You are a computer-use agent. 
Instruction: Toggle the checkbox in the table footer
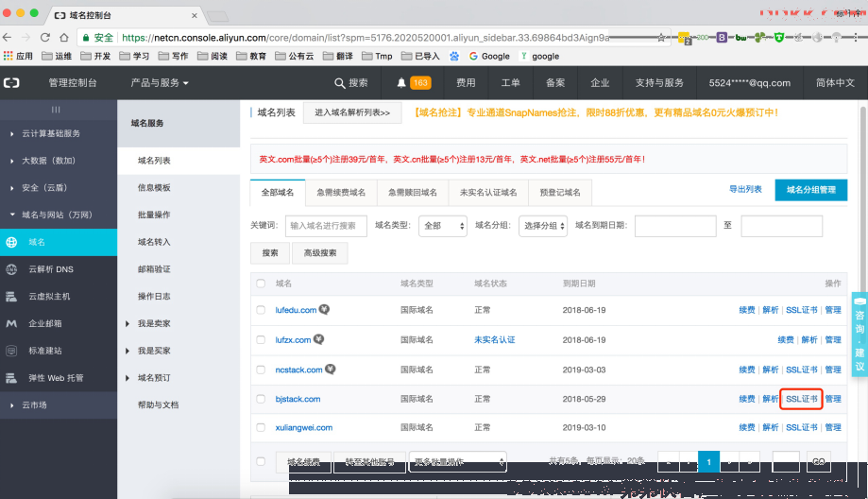[261, 461]
